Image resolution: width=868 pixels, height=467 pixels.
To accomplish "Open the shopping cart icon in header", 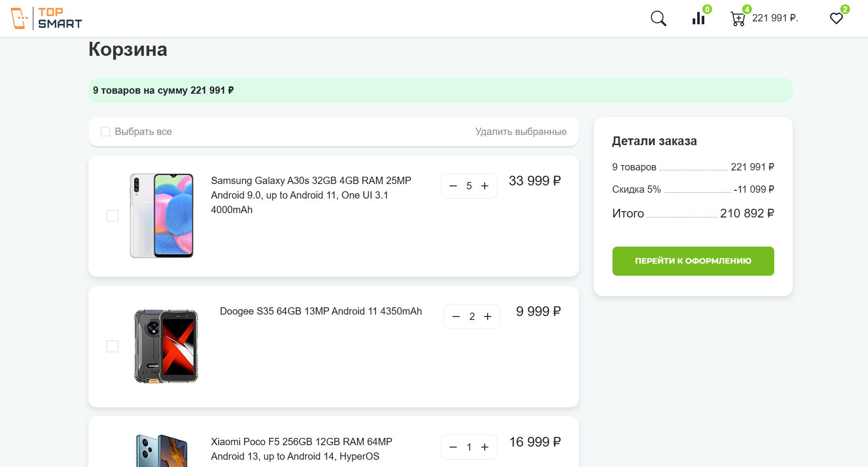I will pos(738,18).
